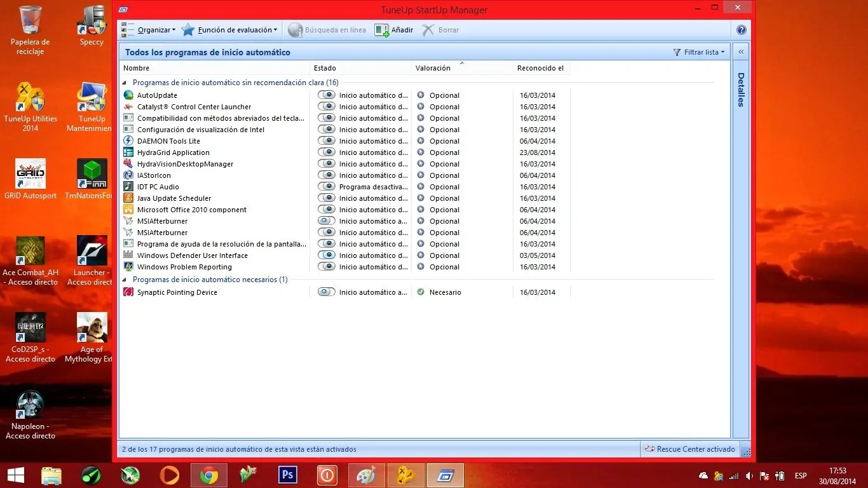
Task: Click the Chrome taskbar icon
Action: [x=209, y=475]
